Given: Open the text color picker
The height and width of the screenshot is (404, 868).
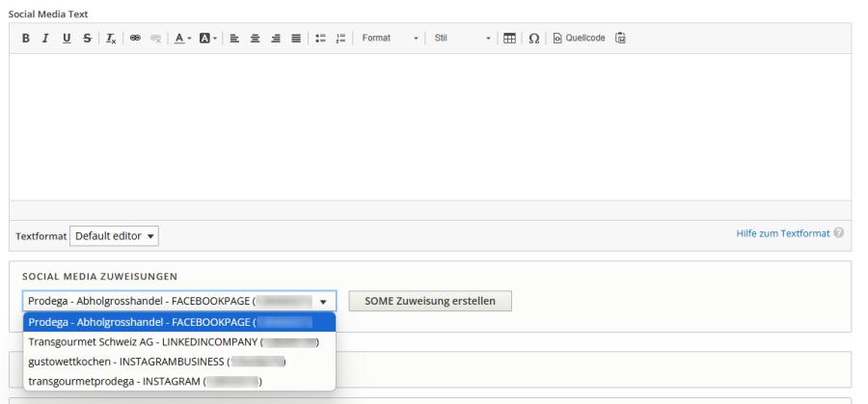Looking at the screenshot, I should pyautogui.click(x=182, y=39).
